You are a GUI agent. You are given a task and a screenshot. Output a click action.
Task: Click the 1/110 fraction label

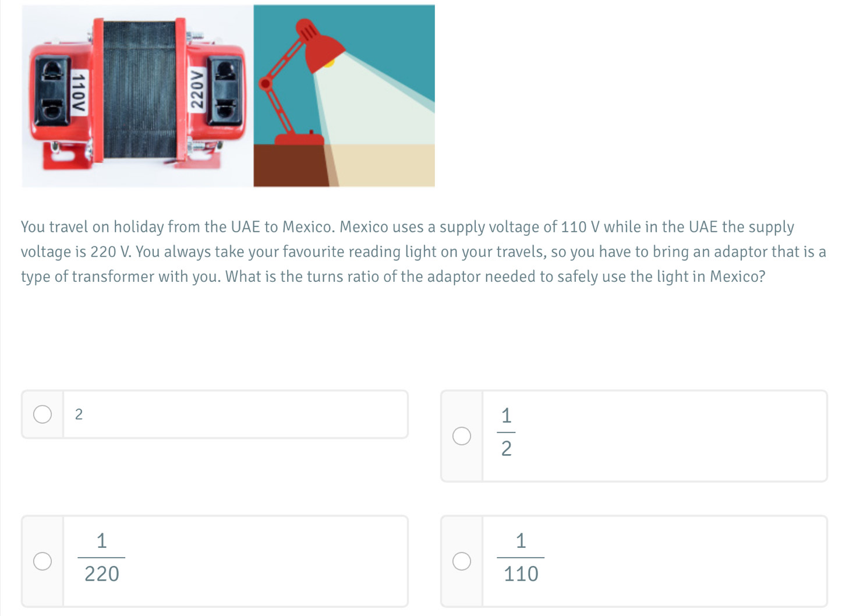tap(521, 557)
